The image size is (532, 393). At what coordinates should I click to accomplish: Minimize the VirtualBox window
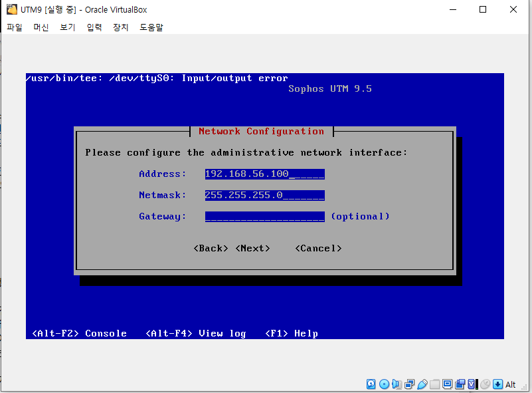(x=453, y=9)
